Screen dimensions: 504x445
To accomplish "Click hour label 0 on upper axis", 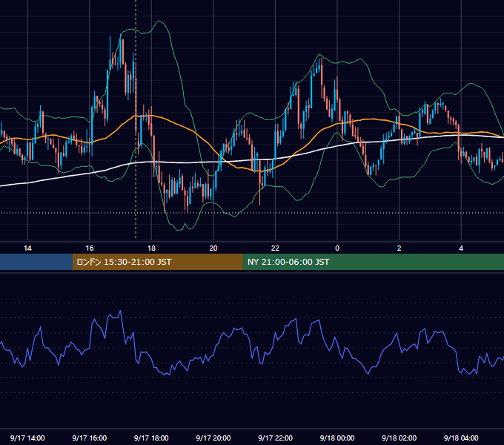I will [337, 248].
